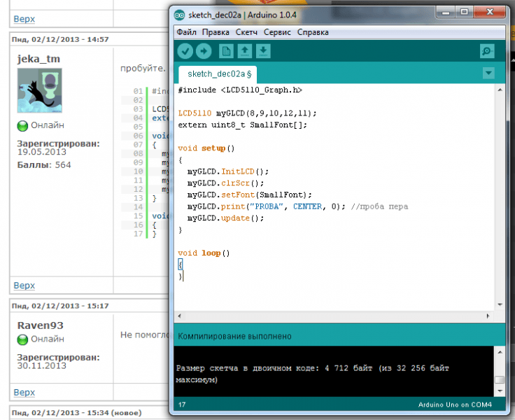
Task: Maximize the Arduino window
Action: click(x=464, y=13)
